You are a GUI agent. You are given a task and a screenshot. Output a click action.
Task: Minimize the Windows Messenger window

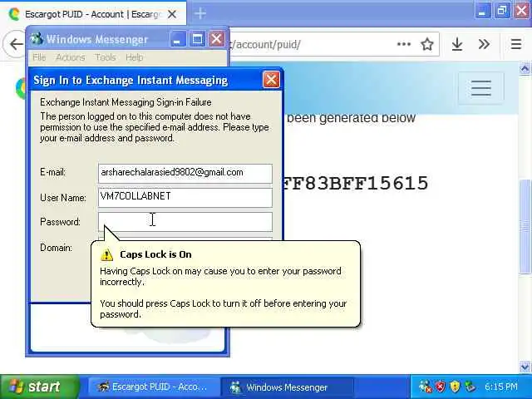pyautogui.click(x=177, y=39)
